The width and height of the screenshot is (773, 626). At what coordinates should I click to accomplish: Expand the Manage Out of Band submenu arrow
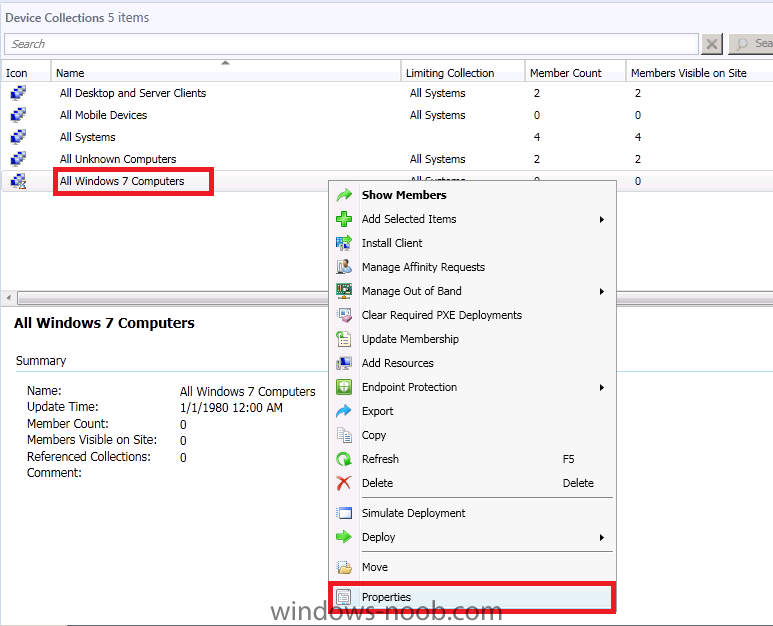point(601,291)
